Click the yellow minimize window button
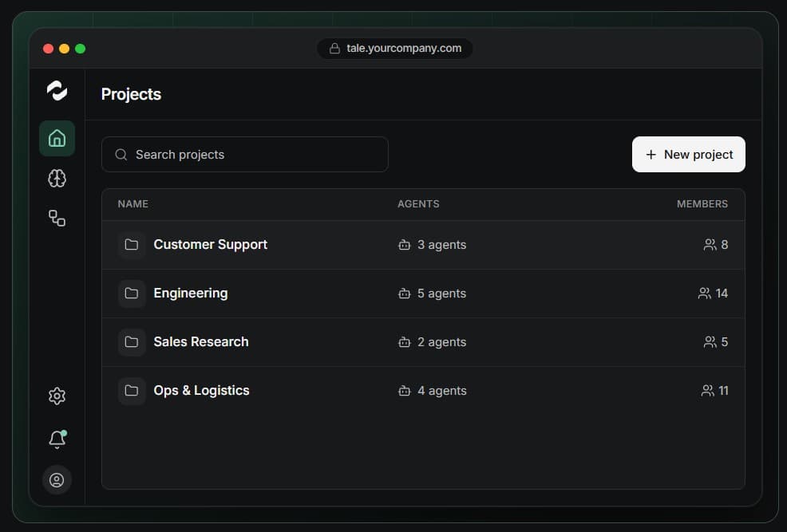 64,49
